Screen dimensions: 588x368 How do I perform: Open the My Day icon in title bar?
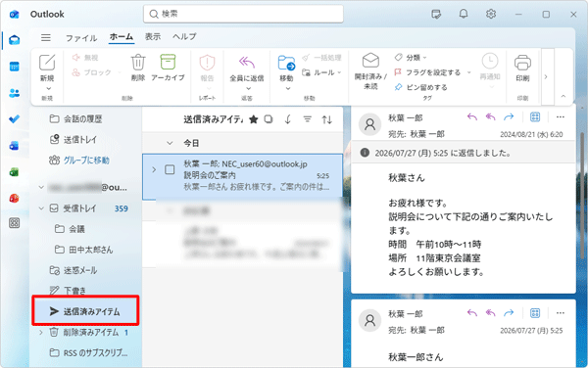436,15
